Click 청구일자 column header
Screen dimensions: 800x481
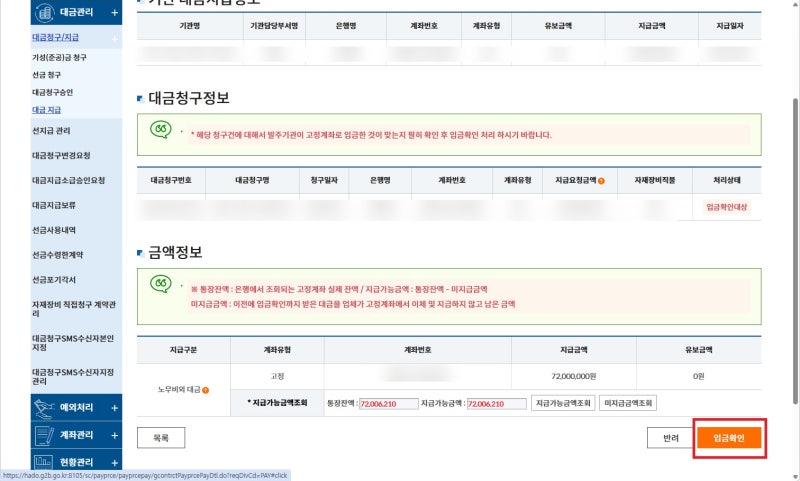pos(324,181)
